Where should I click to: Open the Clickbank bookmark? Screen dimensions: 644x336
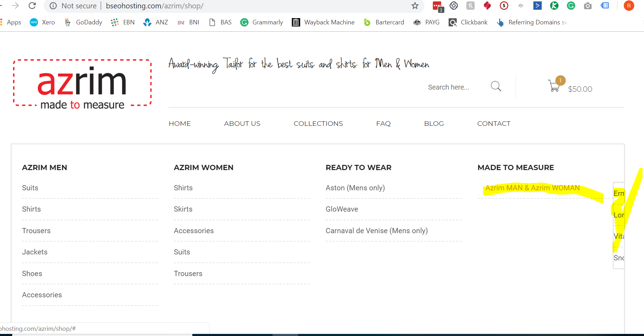(468, 22)
